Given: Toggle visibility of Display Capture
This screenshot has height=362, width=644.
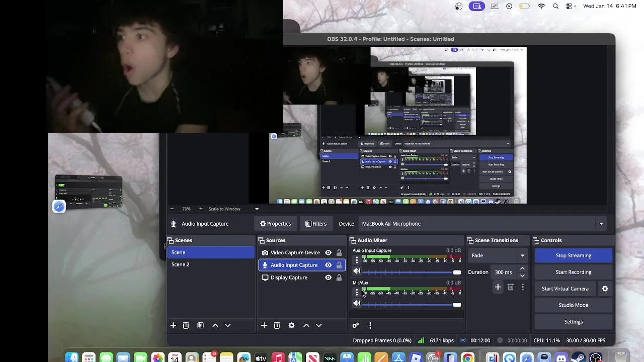Looking at the screenshot, I should coord(328,278).
